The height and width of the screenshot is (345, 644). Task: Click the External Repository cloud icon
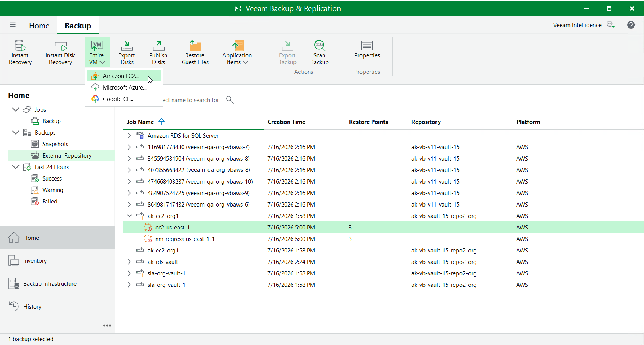pos(35,156)
